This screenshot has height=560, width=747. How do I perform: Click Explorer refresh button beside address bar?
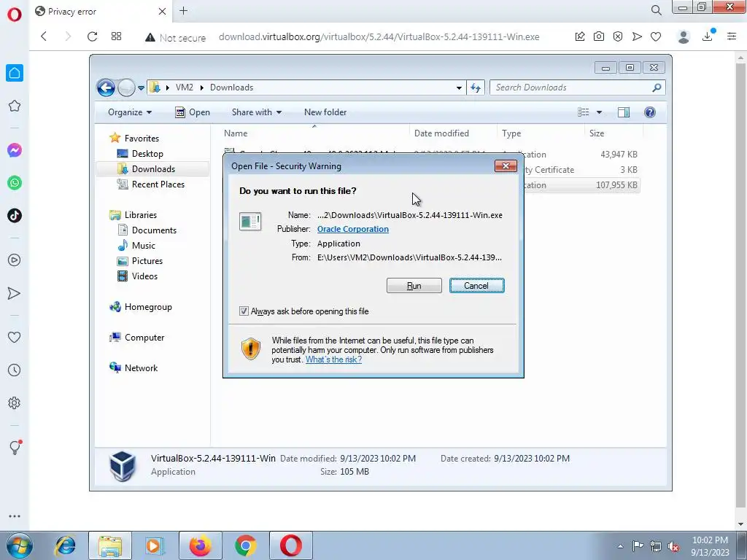(x=476, y=87)
